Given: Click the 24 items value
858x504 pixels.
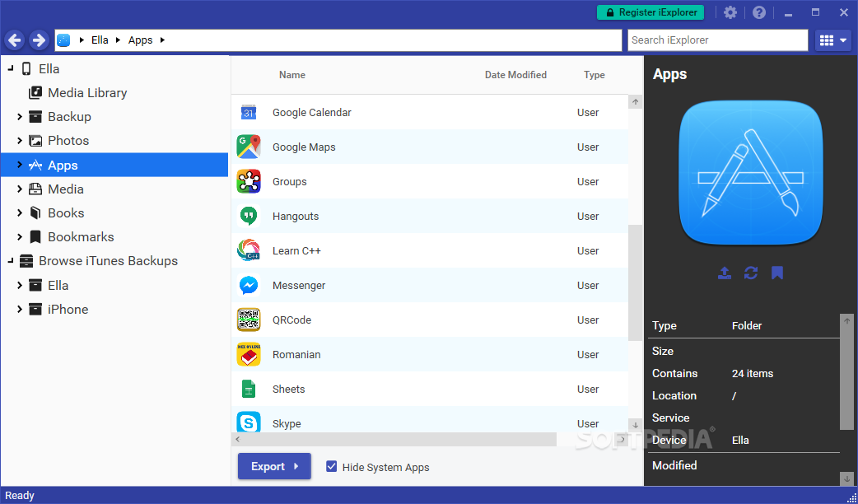Looking at the screenshot, I should 753,374.
